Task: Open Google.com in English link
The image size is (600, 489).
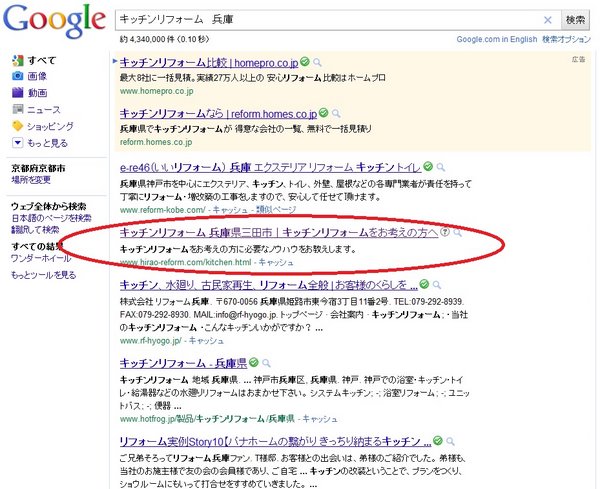Action: point(497,39)
